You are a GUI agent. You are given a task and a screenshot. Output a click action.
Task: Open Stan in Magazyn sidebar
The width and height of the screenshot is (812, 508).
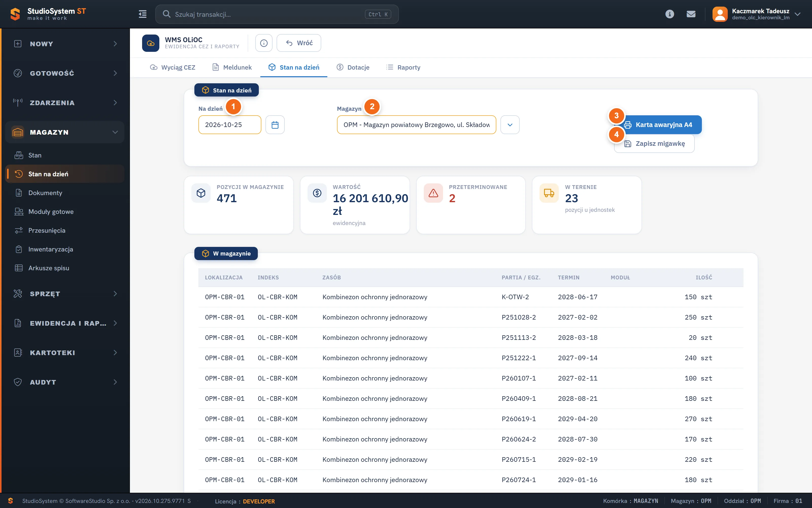coord(65,155)
